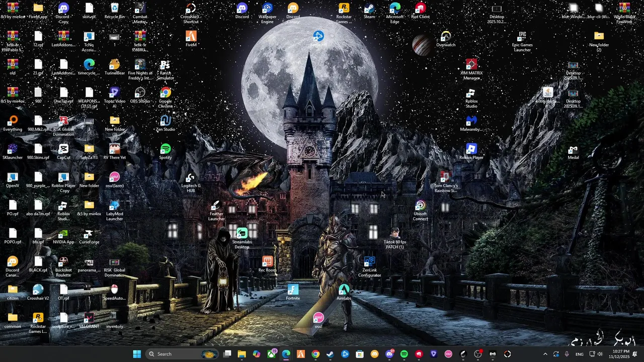Screen dimensions: 644x362
Task: Select the POPO.rpf file
Action: [x=13, y=236]
